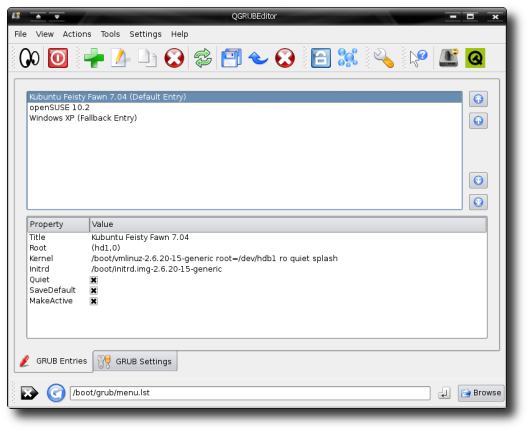Click the /boot/grub/menu.lst path field
Screen dimensions: 530x432
pyautogui.click(x=250, y=393)
